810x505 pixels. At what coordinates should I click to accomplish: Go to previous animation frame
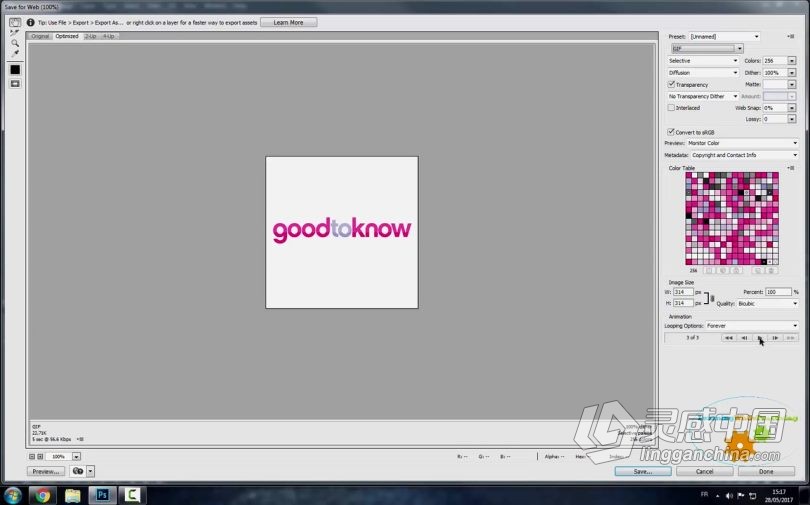tap(744, 338)
